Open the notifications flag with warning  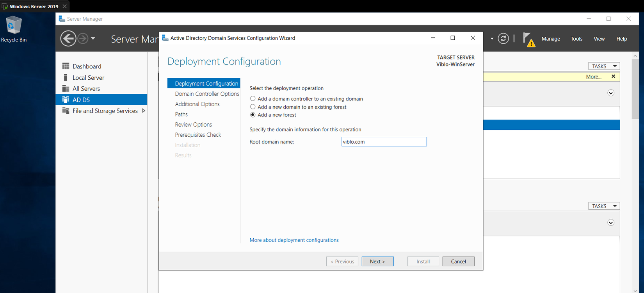click(528, 39)
